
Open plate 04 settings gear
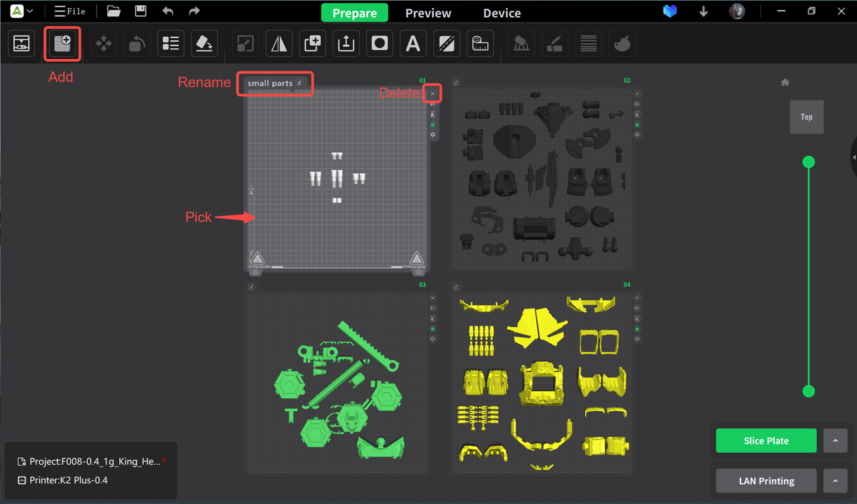[637, 339]
